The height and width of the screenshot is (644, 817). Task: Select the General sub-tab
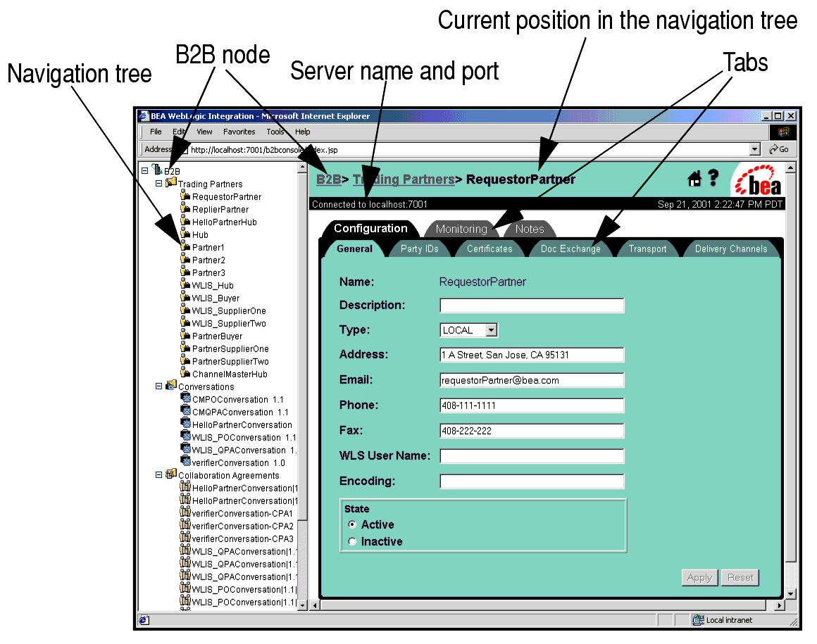click(x=354, y=249)
